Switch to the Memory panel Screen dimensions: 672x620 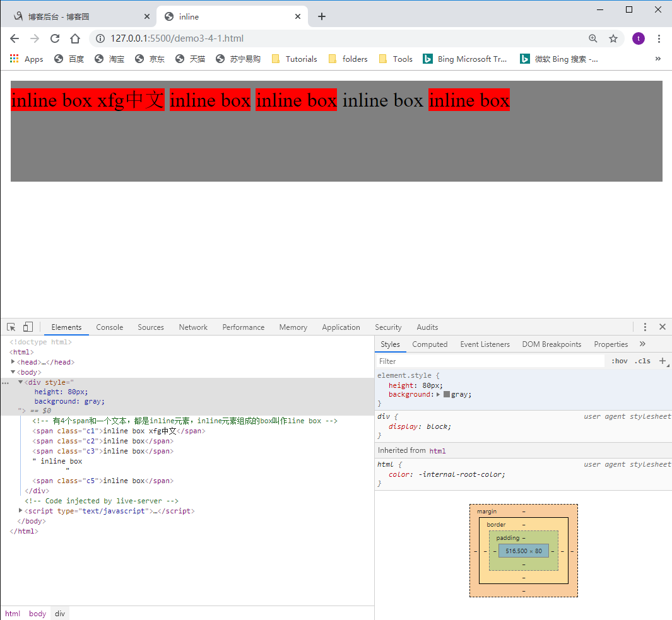tap(293, 327)
